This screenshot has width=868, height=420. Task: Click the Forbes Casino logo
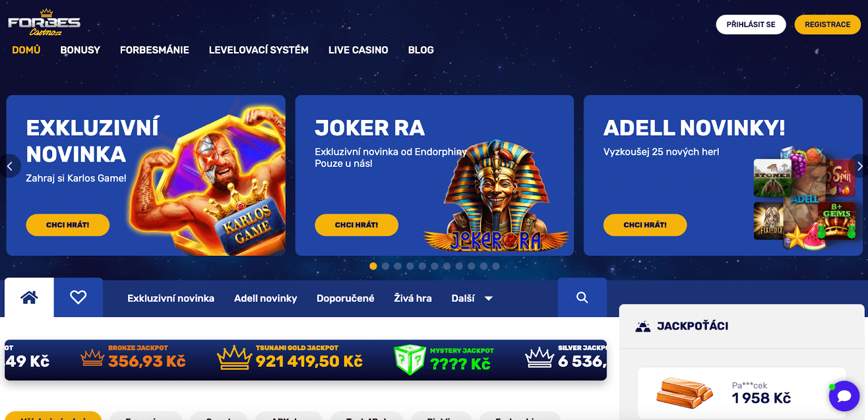click(x=44, y=23)
